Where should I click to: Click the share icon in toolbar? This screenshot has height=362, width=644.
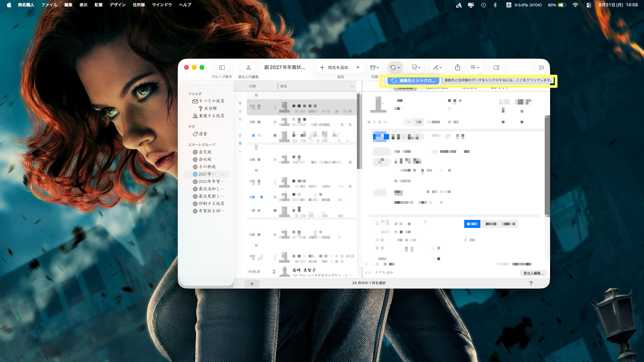tap(458, 67)
